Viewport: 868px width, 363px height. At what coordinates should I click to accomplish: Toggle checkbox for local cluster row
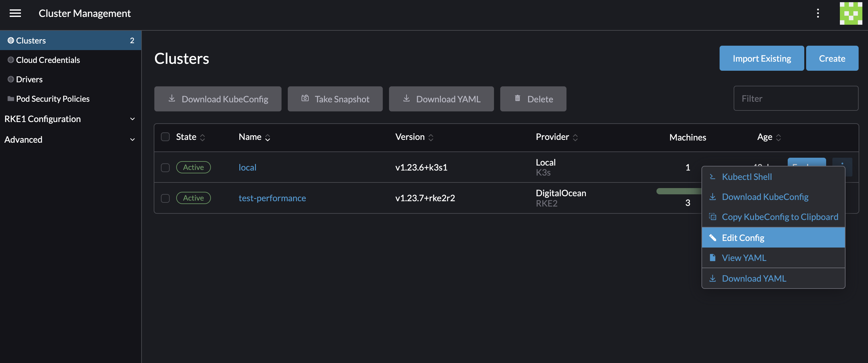click(166, 167)
